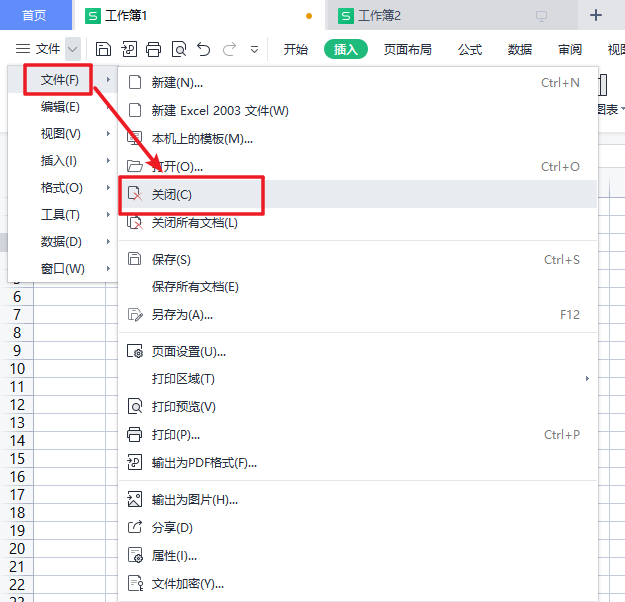Image resolution: width=625 pixels, height=602 pixels.
Task: Choose 分享(D) menu entry
Action: (x=358, y=527)
